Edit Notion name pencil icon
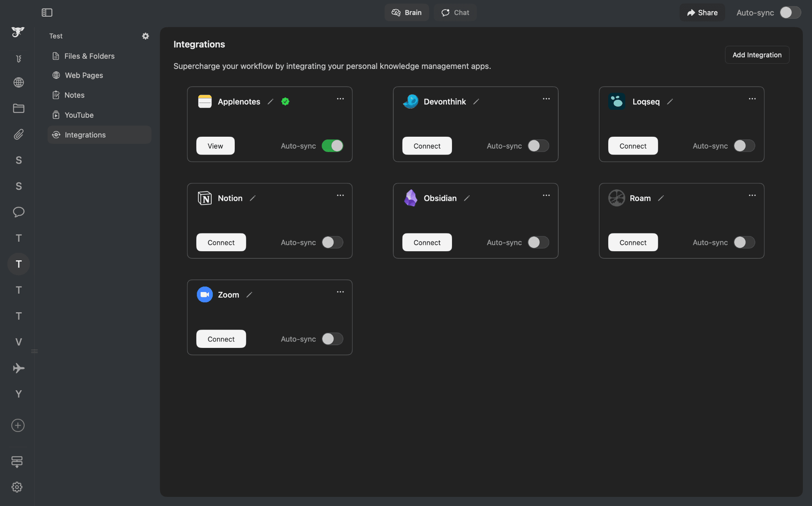The image size is (812, 506). 253,198
